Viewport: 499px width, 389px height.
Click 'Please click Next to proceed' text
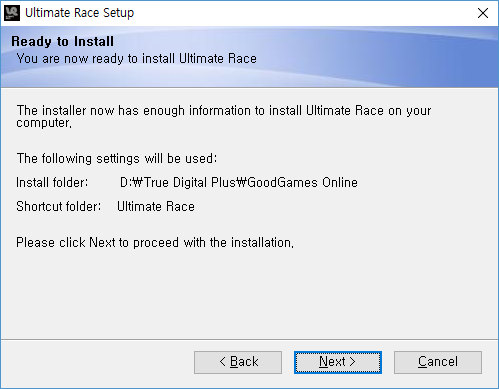pos(155,243)
